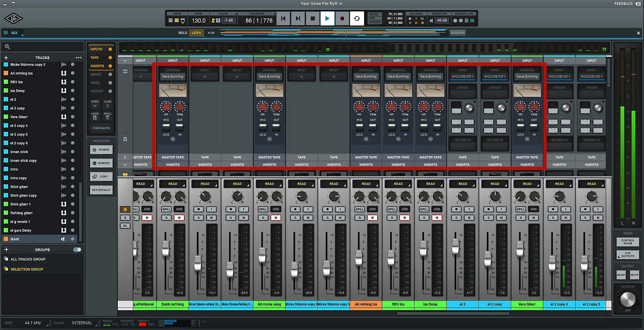Click the Mixdown button

(457, 33)
